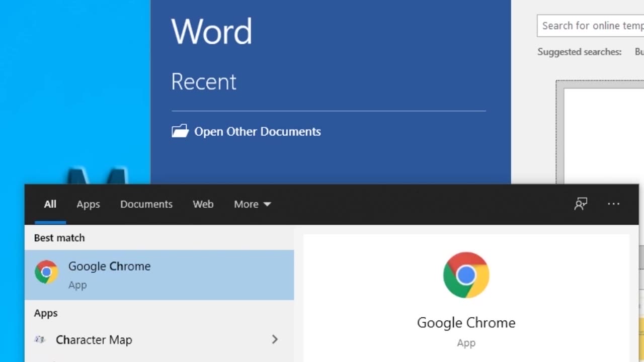The image size is (644, 362).
Task: Click the Recent heading in Word
Action: coord(204,81)
